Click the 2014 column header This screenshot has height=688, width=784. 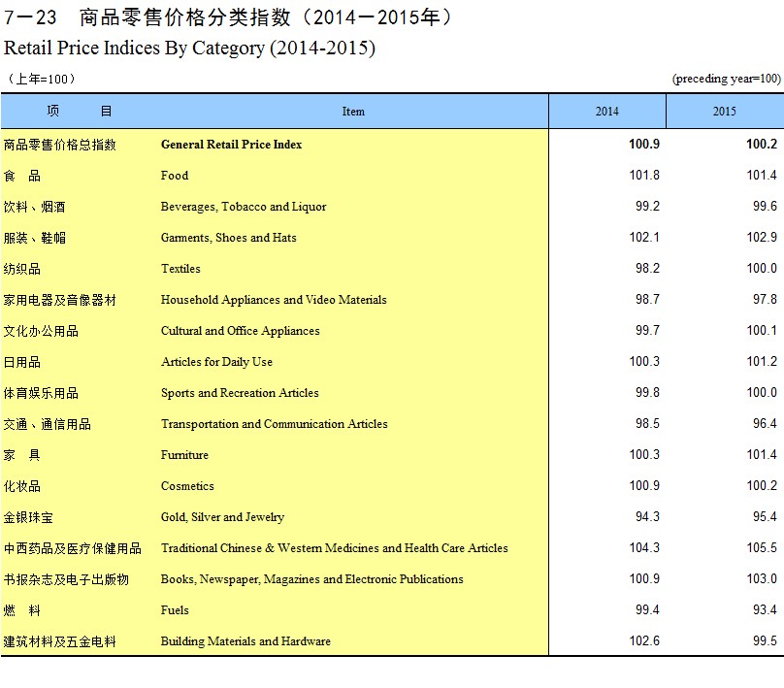pyautogui.click(x=606, y=112)
